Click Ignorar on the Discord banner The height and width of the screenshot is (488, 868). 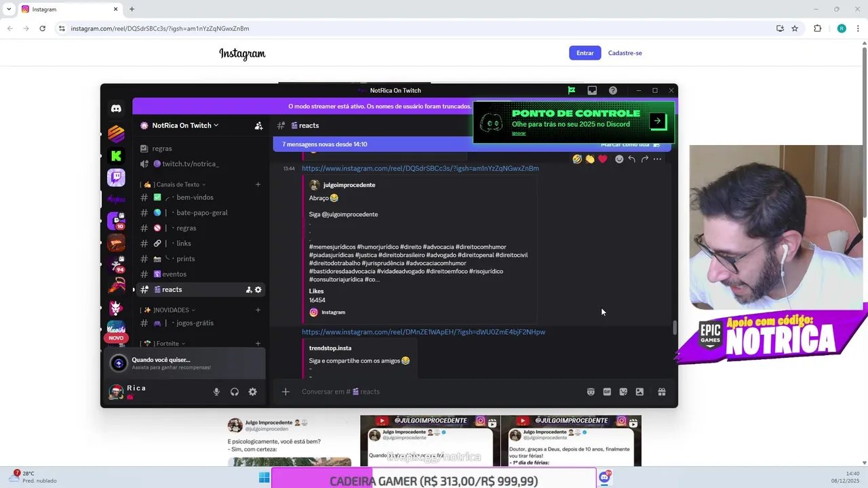pos(519,134)
